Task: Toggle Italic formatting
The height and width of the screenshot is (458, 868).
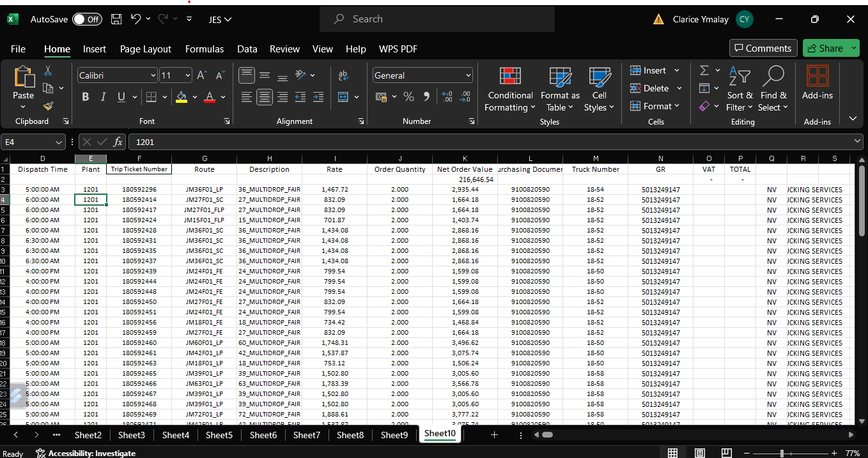Action: (103, 97)
